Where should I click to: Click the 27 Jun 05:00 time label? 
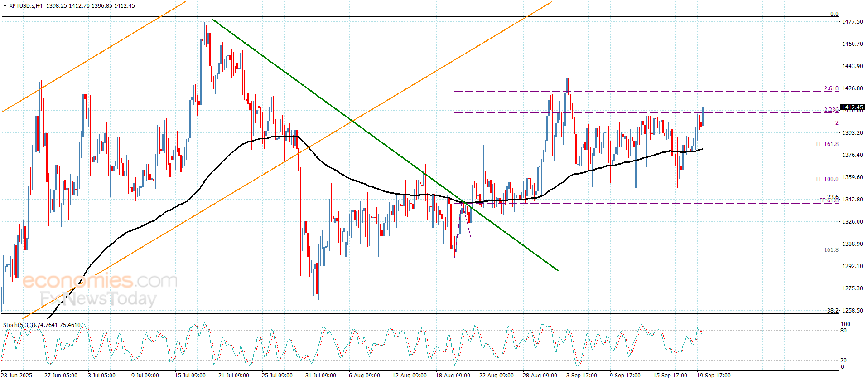[x=61, y=375]
